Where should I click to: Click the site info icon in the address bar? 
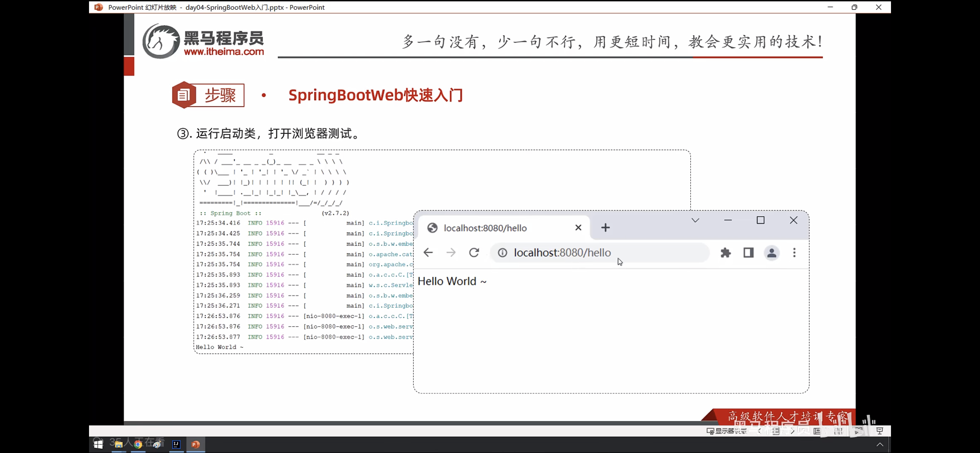coord(502,252)
